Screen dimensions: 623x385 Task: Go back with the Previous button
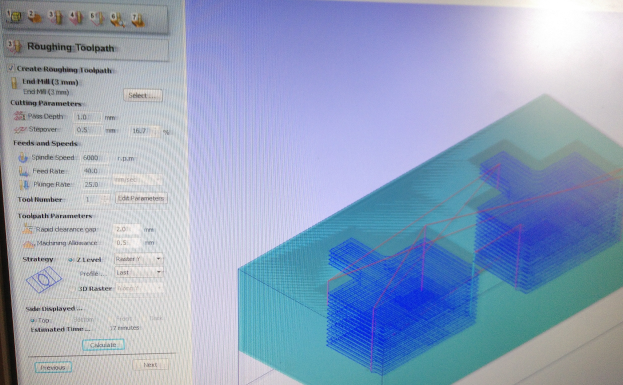[x=53, y=368]
